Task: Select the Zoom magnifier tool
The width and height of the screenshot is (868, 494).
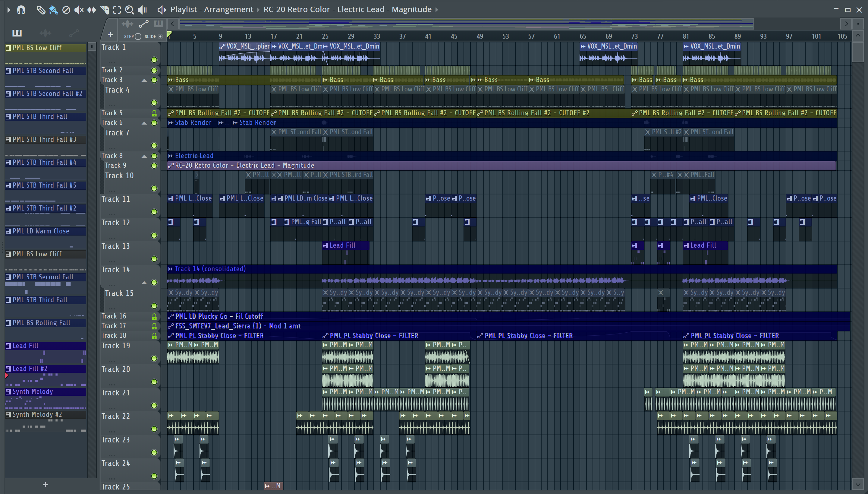Action: click(x=129, y=10)
